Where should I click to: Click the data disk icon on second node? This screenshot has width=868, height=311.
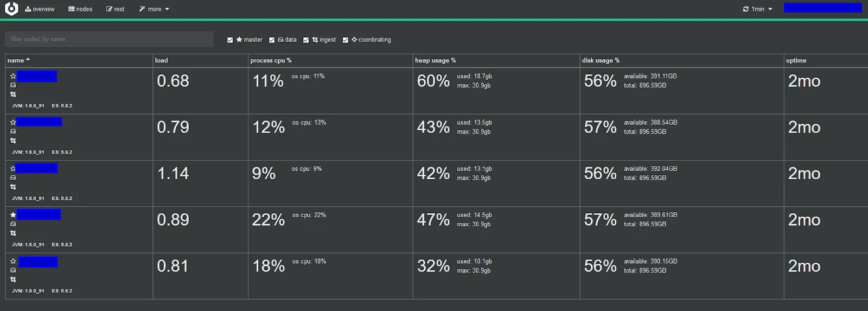click(13, 131)
